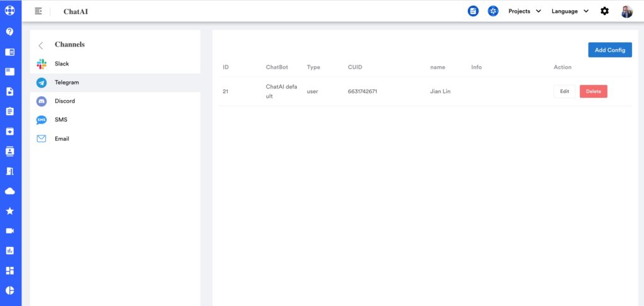Expand the Language dropdown

(570, 11)
